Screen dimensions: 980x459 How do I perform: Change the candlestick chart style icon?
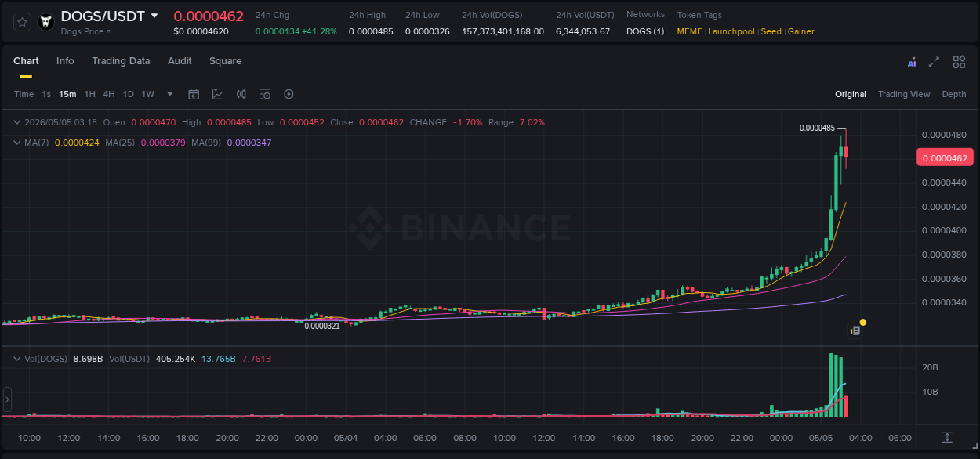(x=241, y=94)
